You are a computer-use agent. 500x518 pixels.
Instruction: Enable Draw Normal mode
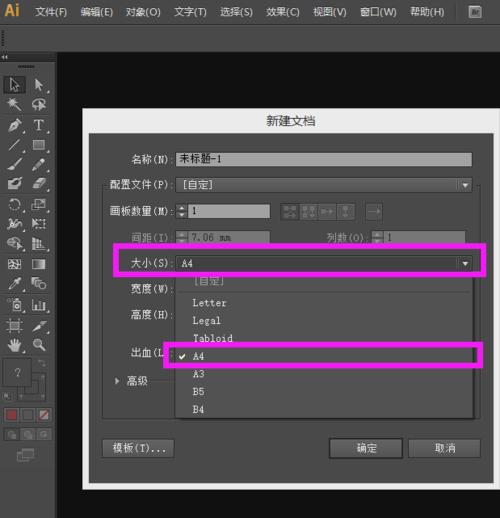click(11, 434)
